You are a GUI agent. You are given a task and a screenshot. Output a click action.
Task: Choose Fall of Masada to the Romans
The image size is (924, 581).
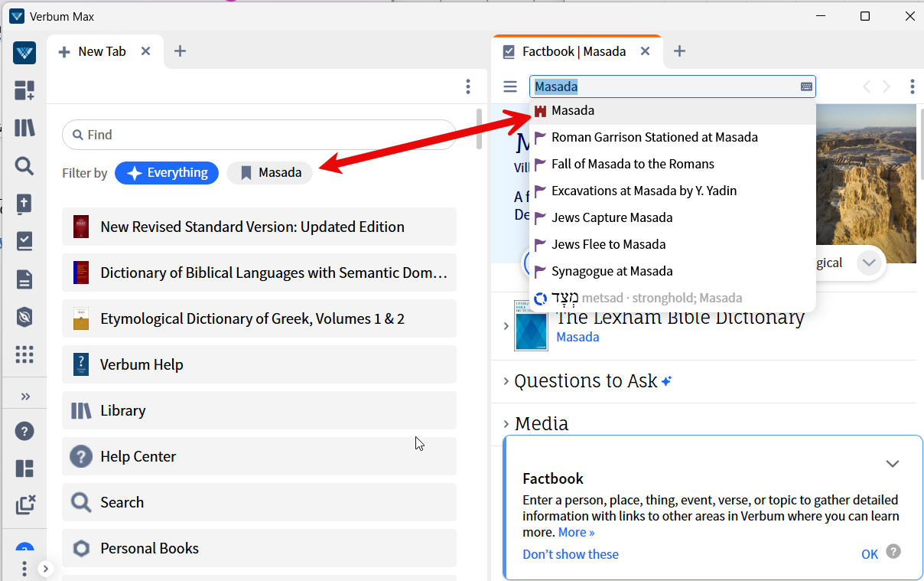coord(672,164)
